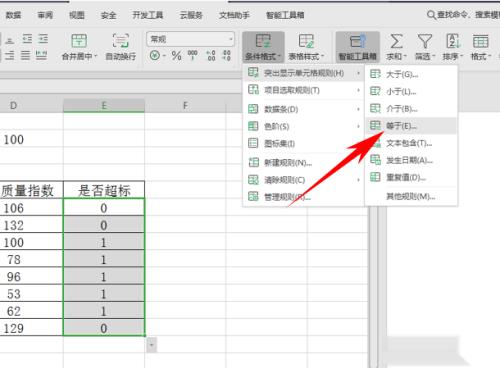Click the bottom align icon
500x368 pixels.
[10, 40]
